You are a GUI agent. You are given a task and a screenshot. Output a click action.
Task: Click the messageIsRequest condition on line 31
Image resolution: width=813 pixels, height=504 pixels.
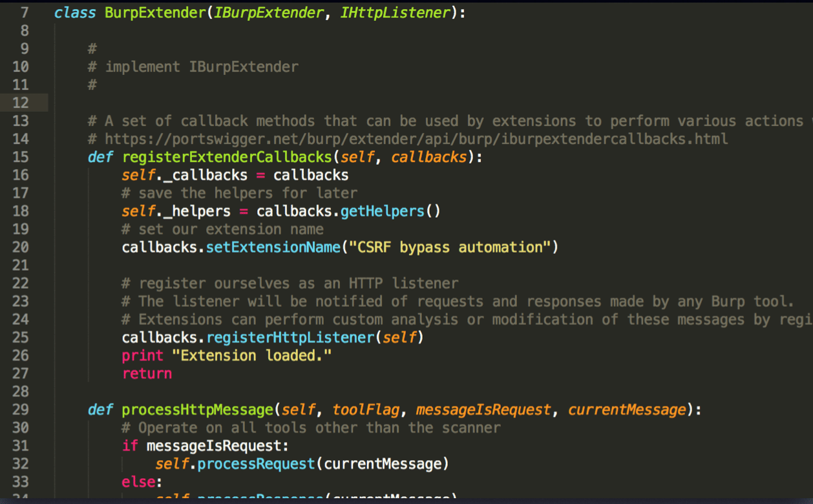(216, 446)
